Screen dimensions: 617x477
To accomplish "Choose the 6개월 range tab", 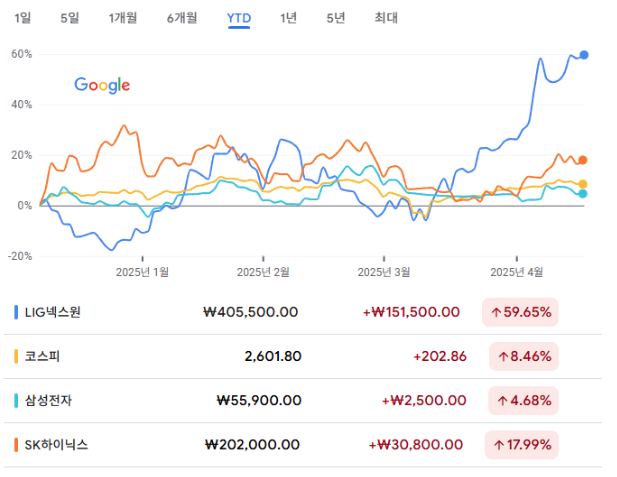I will 182,18.
